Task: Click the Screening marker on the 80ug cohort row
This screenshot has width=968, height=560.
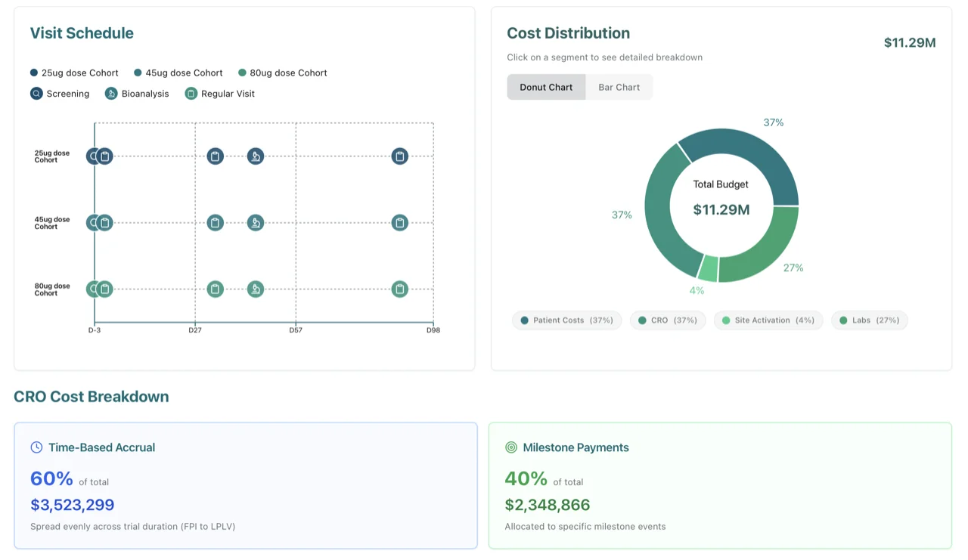Action: click(x=91, y=289)
